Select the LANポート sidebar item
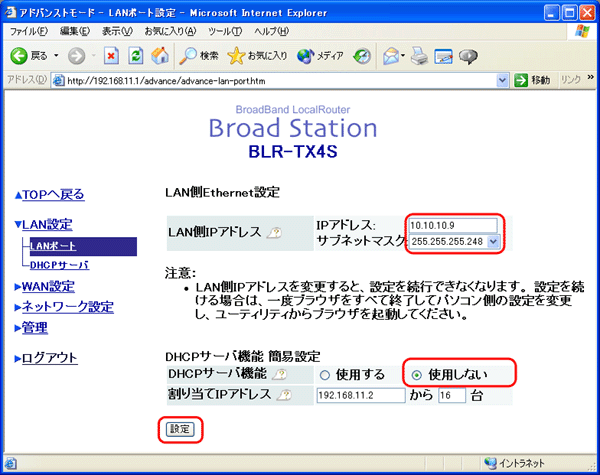The height and width of the screenshot is (475, 600). click(83, 246)
